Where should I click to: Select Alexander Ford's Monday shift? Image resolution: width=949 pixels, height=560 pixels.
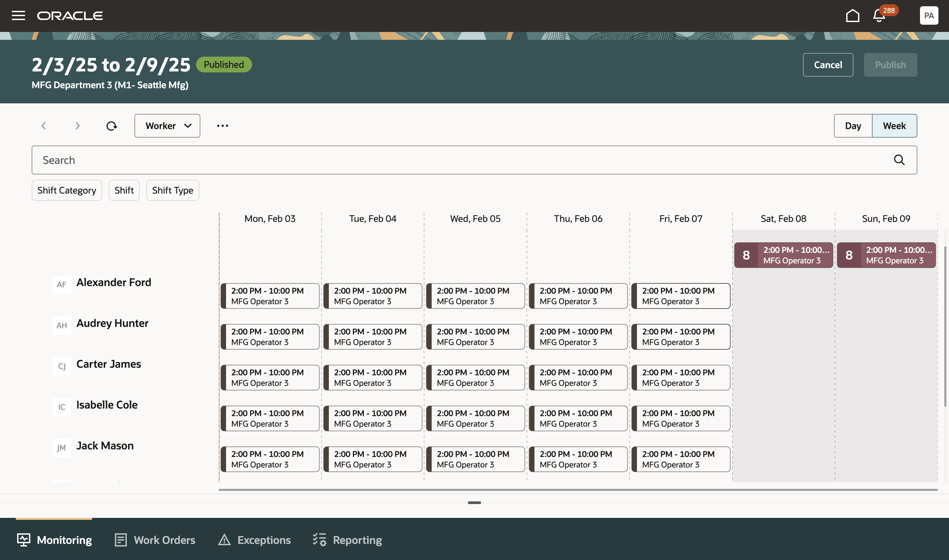coord(270,296)
